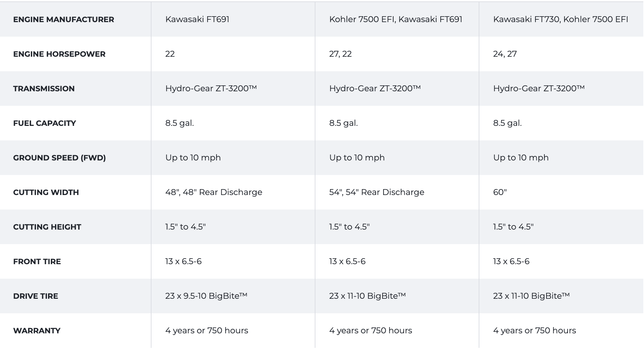Click the CUTTING HEIGHT row label

tap(47, 227)
